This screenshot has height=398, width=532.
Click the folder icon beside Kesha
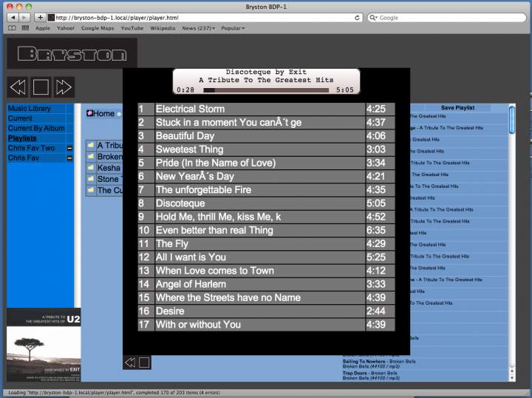click(x=91, y=168)
